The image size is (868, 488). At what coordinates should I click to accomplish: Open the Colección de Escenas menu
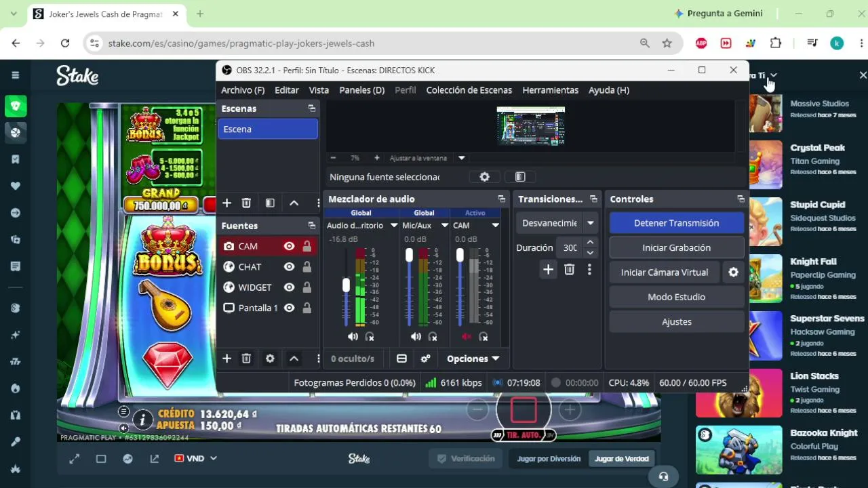click(469, 90)
